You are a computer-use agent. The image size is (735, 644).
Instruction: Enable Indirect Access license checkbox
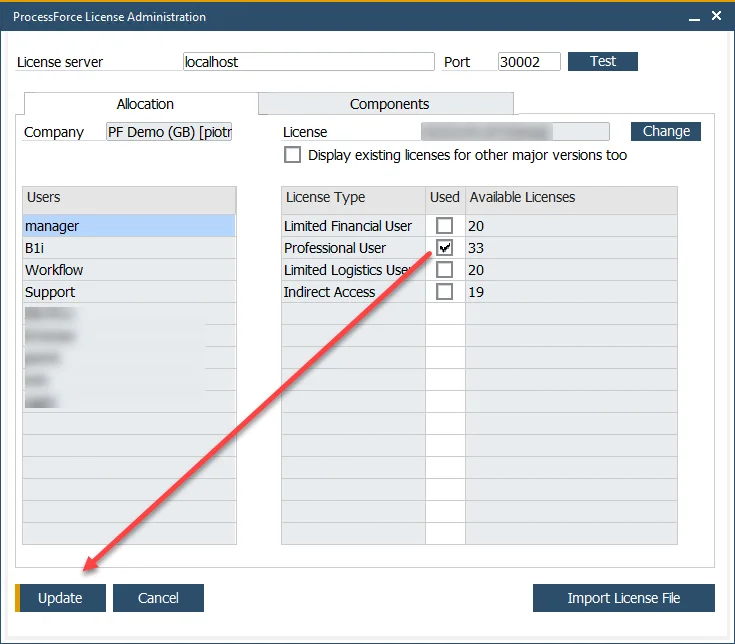445,292
